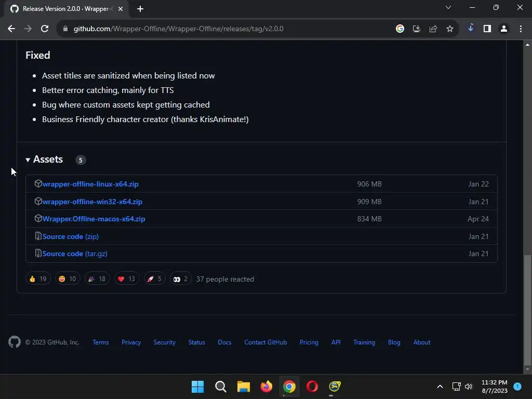This screenshot has width=532, height=399.
Task: Bookmark this page with star icon
Action: [450, 29]
